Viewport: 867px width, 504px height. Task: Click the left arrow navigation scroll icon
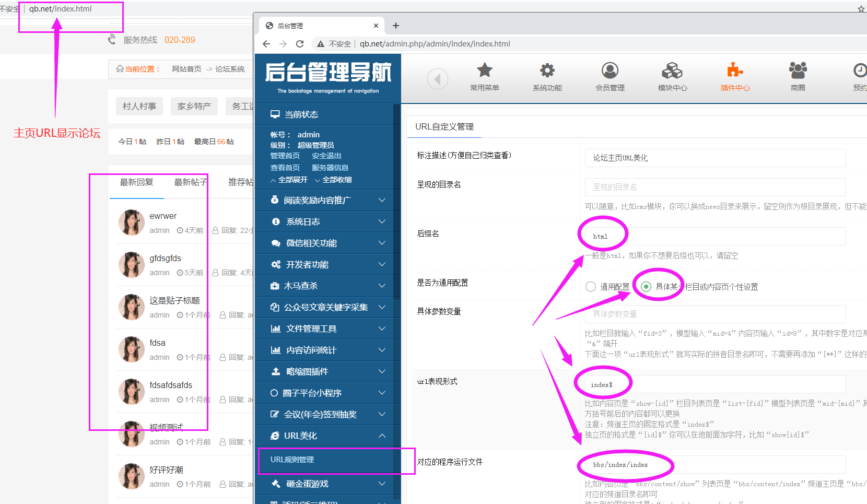coord(437,79)
